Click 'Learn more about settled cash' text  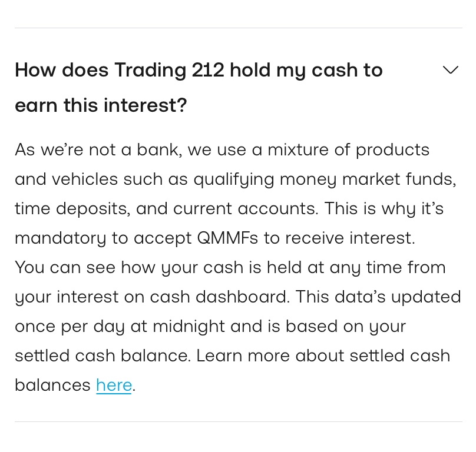click(323, 355)
